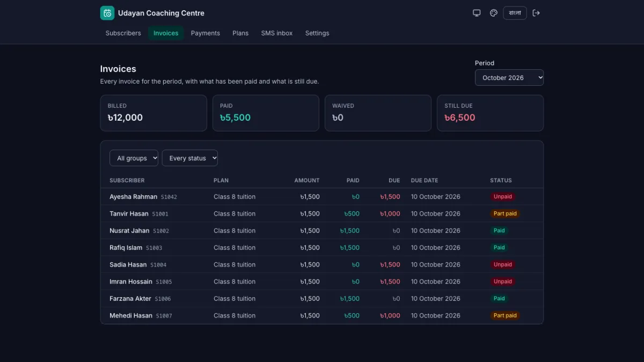This screenshot has width=644, height=362.
Task: Open the Period dropdown showing October 2026
Action: pos(509,78)
